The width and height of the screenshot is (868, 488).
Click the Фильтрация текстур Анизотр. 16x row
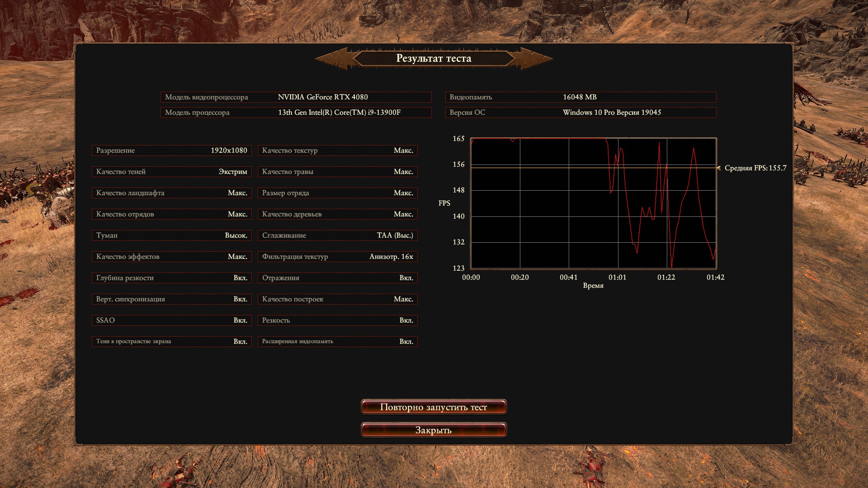[337, 257]
